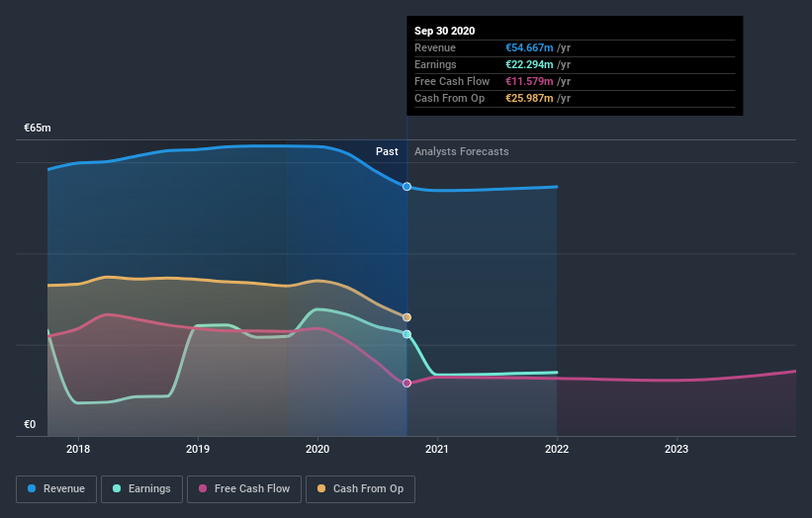Click the 2023 x-axis label
Screen dimensions: 812x518
coord(677,449)
